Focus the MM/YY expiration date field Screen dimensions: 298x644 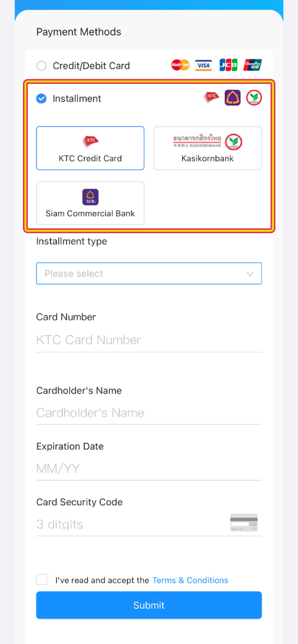click(x=149, y=469)
